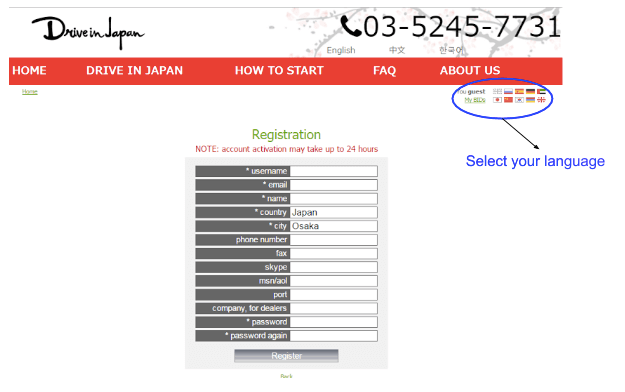Open the HOW TO START menu

(x=279, y=71)
